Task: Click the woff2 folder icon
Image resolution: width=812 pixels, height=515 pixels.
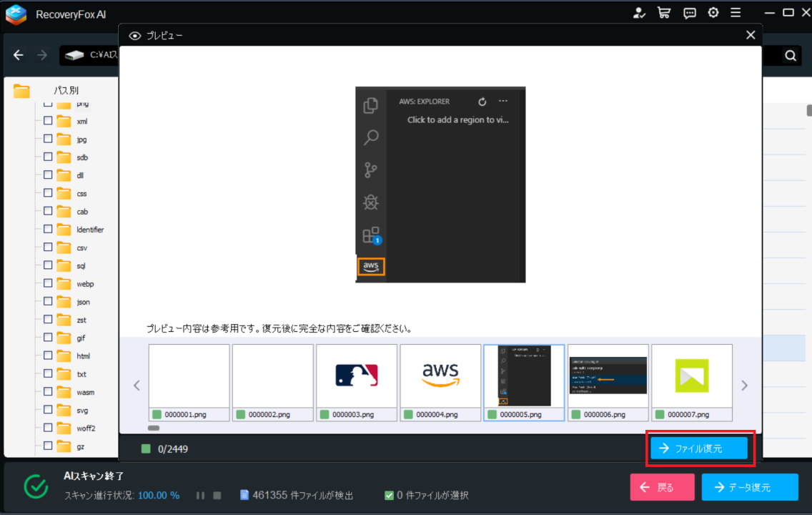Action: (x=64, y=428)
